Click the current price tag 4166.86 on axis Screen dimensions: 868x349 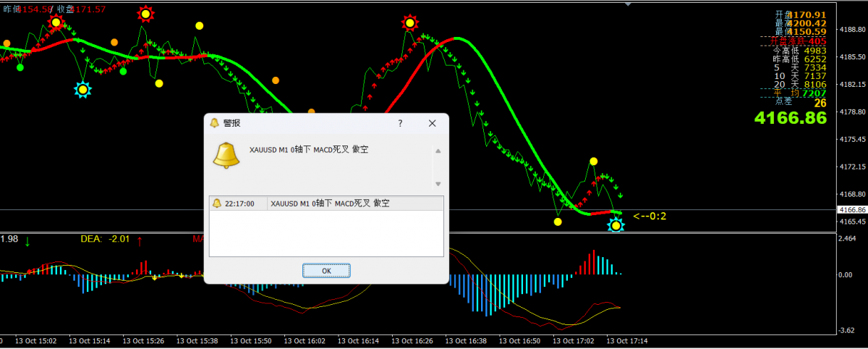tap(851, 209)
